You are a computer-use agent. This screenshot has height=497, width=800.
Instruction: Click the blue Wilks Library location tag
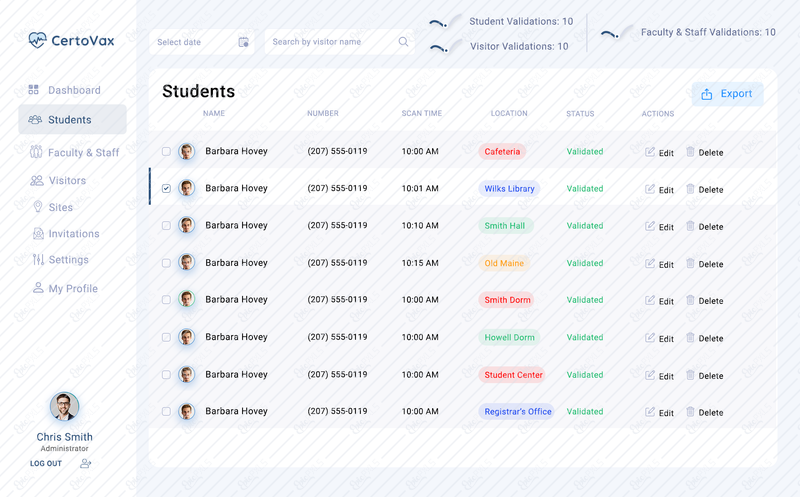tap(510, 188)
